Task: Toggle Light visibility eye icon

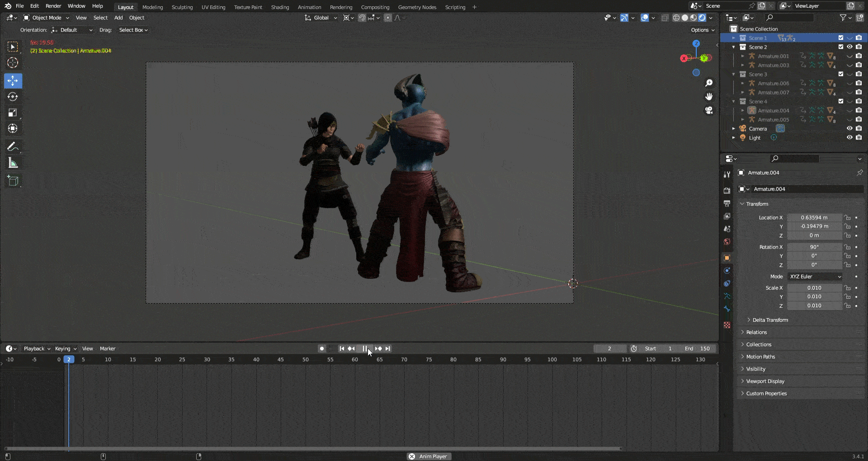Action: pos(849,137)
